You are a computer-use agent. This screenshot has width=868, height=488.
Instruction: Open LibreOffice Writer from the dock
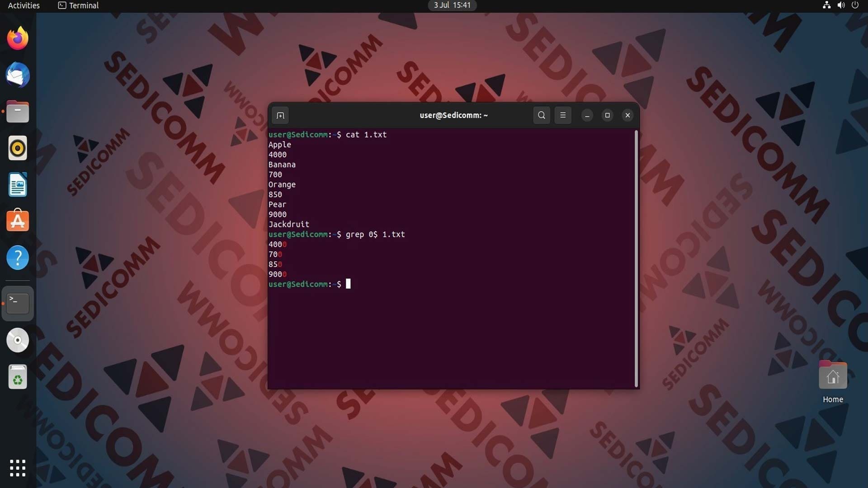point(18,185)
